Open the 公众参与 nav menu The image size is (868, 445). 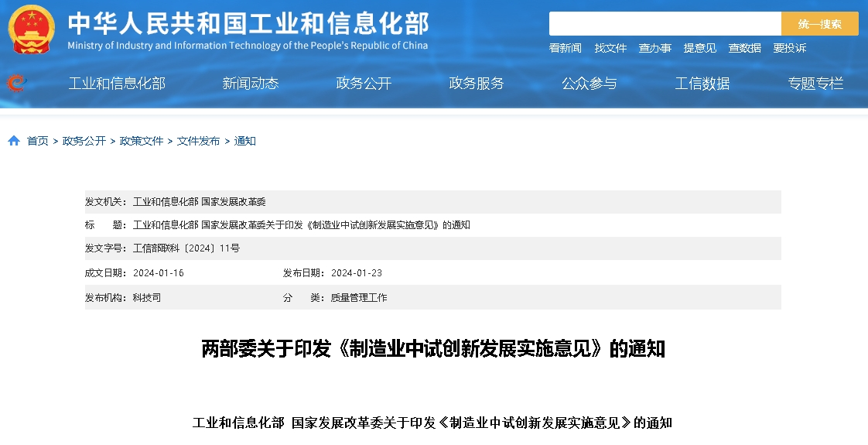click(589, 84)
